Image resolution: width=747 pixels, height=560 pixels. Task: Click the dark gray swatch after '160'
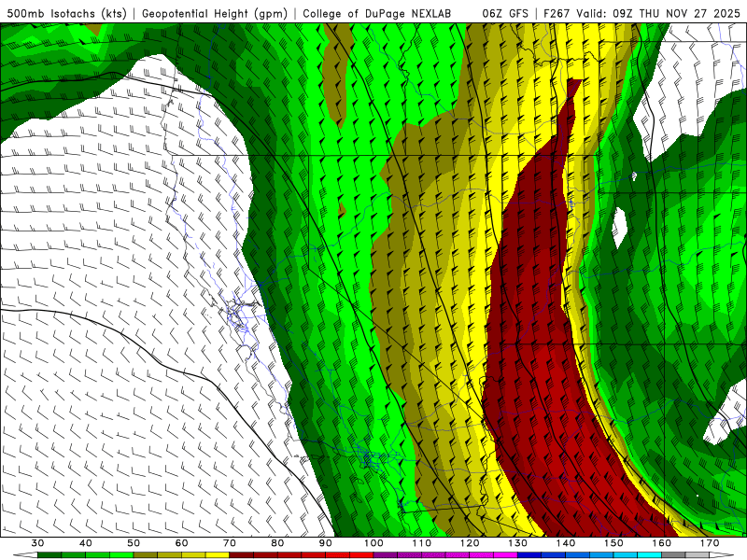[x=673, y=554]
